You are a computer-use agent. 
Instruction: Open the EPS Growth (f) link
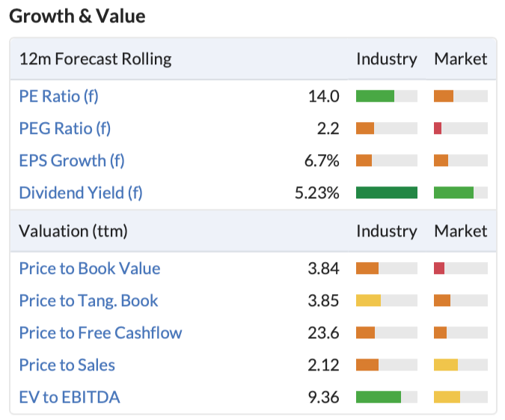(x=72, y=160)
